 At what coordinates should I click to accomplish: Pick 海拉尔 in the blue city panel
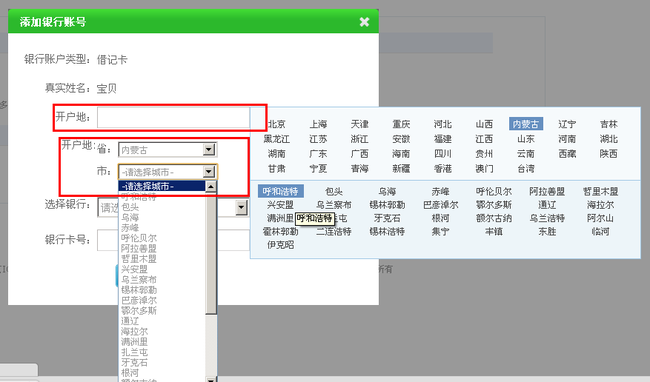600,205
